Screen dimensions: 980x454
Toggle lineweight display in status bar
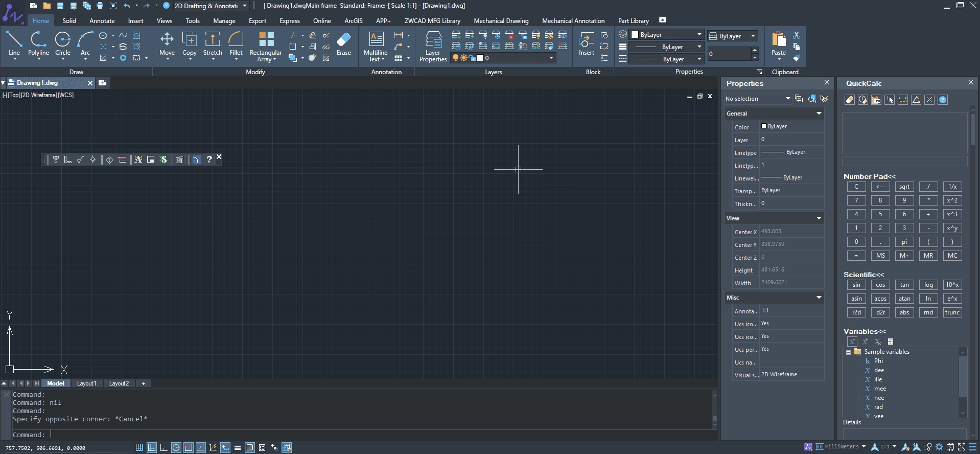238,447
